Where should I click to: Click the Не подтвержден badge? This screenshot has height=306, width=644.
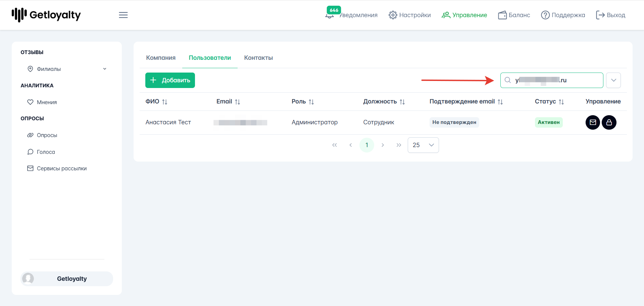click(x=454, y=122)
